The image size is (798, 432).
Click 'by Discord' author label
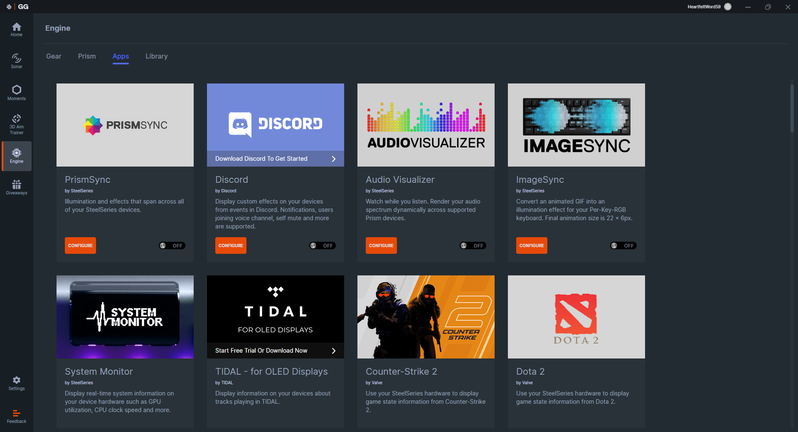click(x=225, y=191)
